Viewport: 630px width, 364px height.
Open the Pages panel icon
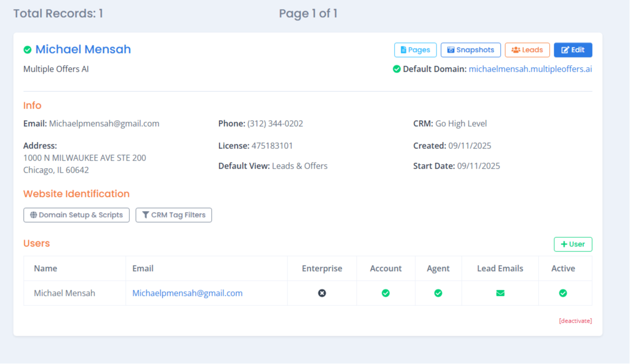point(403,50)
